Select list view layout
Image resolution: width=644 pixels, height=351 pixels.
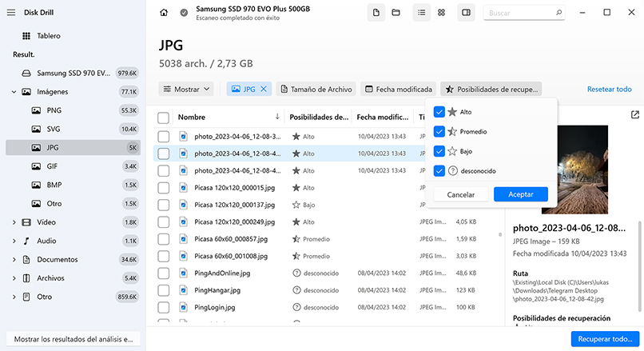click(421, 13)
